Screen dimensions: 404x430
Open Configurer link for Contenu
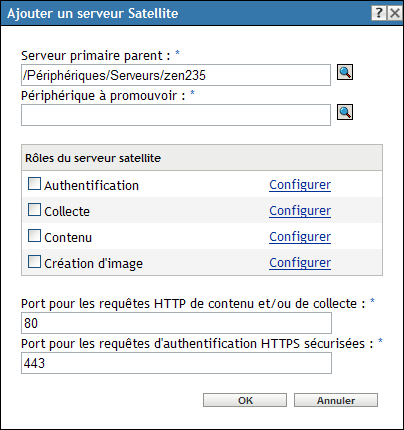click(x=300, y=237)
